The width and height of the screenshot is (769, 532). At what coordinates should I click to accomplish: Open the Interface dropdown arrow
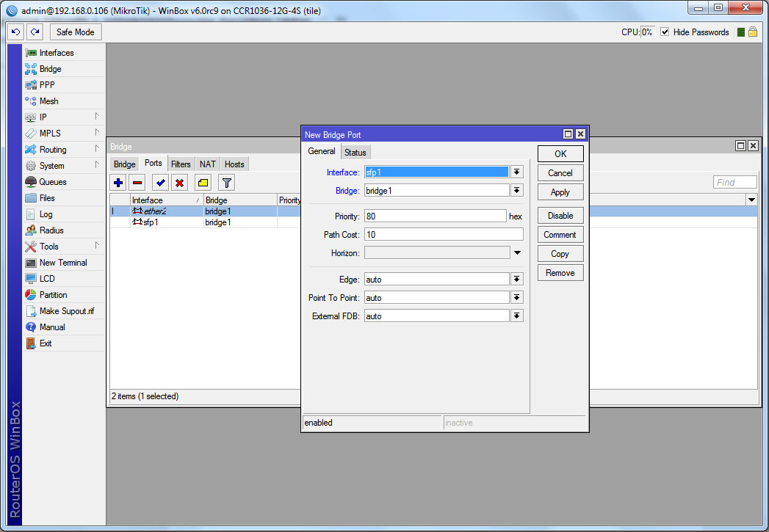coord(517,172)
